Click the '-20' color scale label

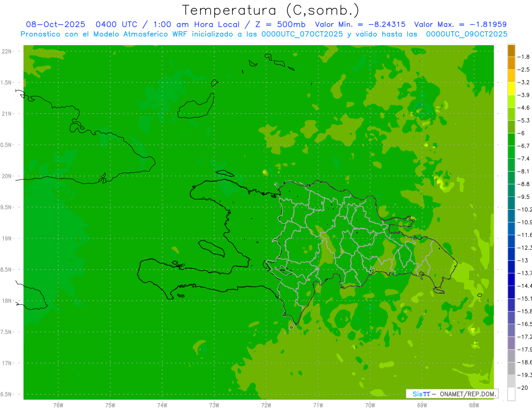click(523, 388)
